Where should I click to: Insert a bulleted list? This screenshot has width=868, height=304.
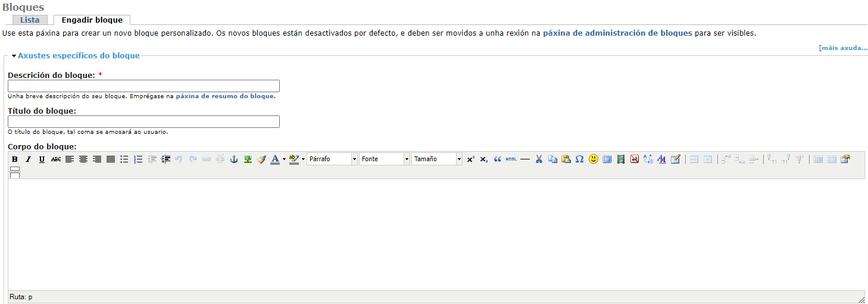pyautogui.click(x=124, y=159)
